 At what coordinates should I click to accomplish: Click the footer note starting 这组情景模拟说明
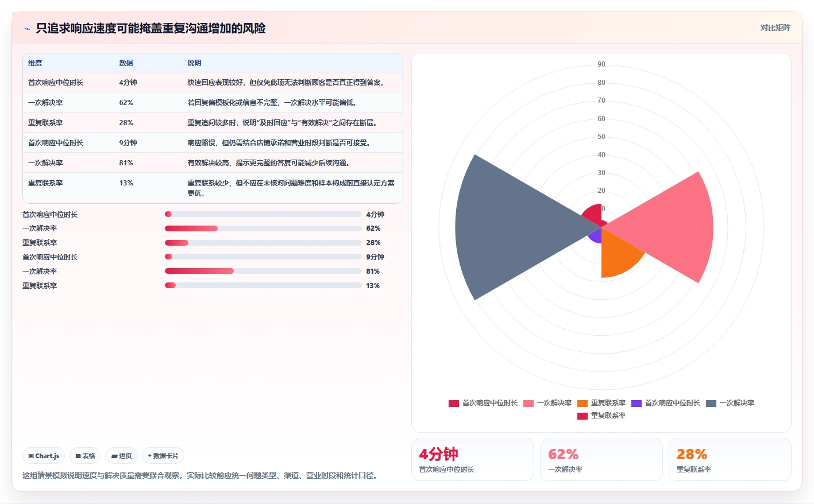201,475
